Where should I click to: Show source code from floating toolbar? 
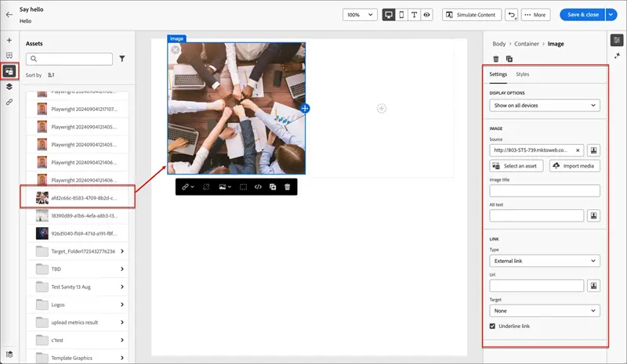[x=258, y=186]
